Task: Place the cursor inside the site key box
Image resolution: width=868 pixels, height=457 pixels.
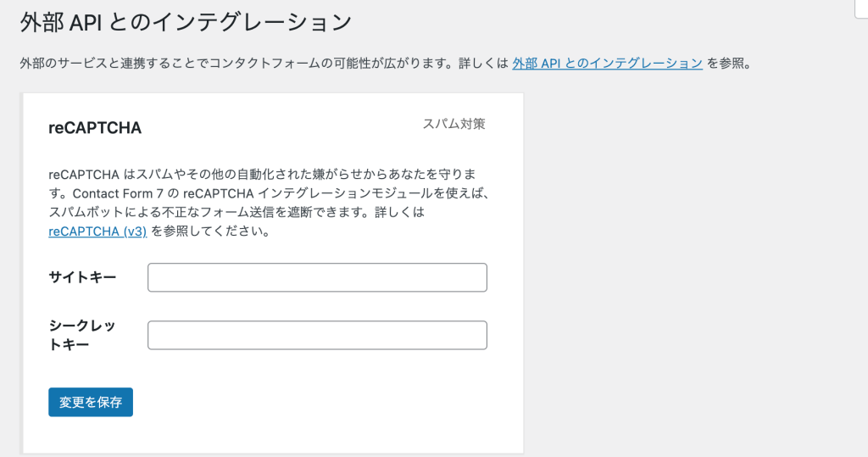Action: click(x=317, y=277)
